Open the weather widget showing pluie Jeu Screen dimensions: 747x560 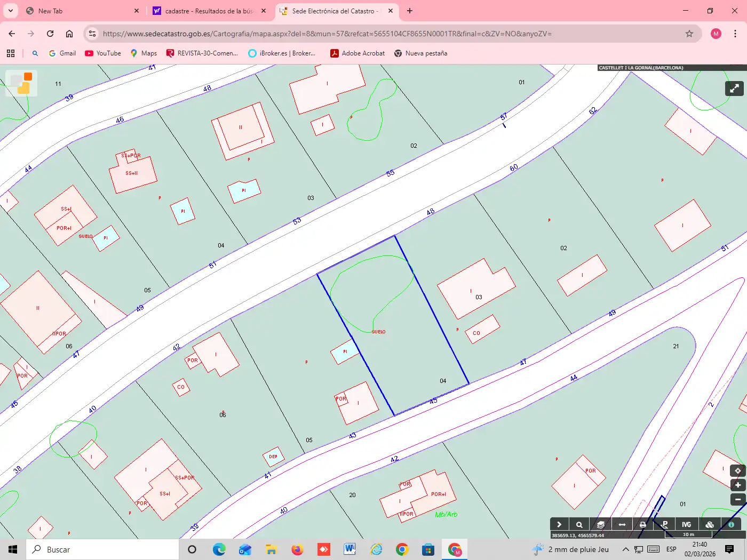570,549
